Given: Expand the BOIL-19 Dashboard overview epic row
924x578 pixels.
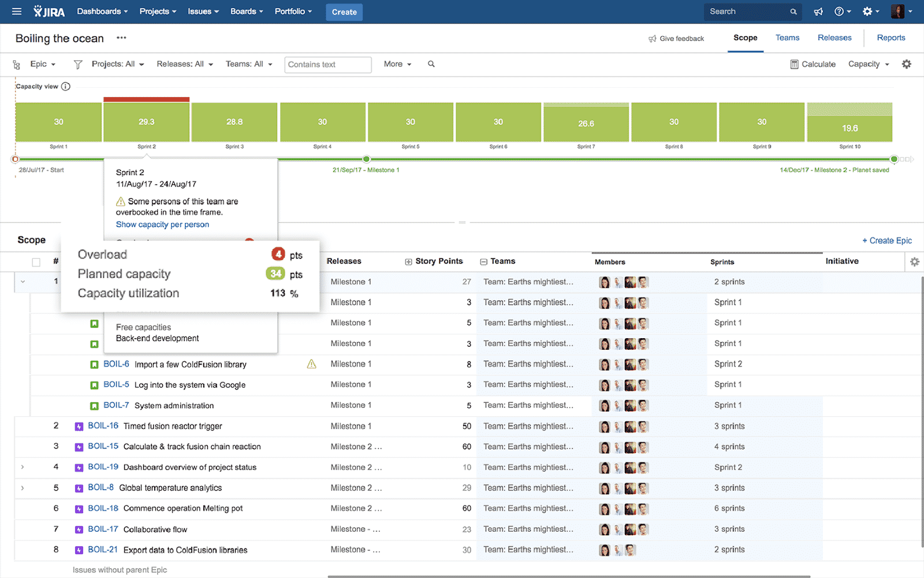Looking at the screenshot, I should tap(23, 467).
